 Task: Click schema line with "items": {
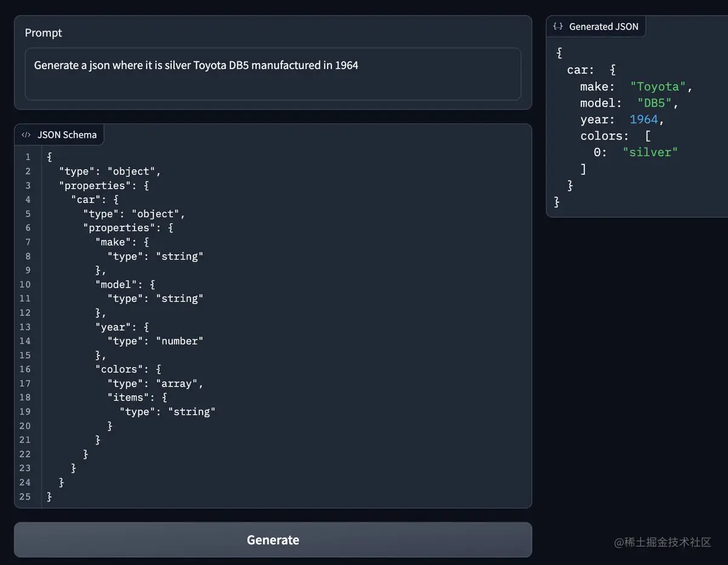[137, 397]
